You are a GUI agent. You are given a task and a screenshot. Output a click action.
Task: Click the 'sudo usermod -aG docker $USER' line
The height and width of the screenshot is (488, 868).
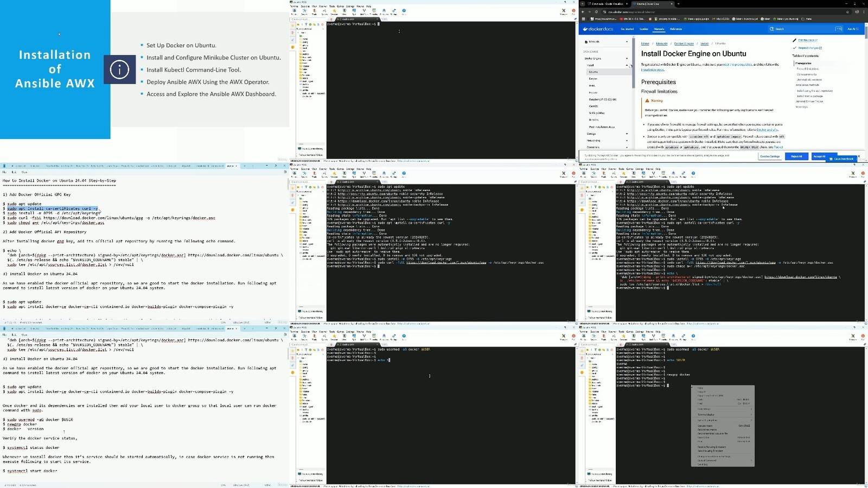pos(40,420)
